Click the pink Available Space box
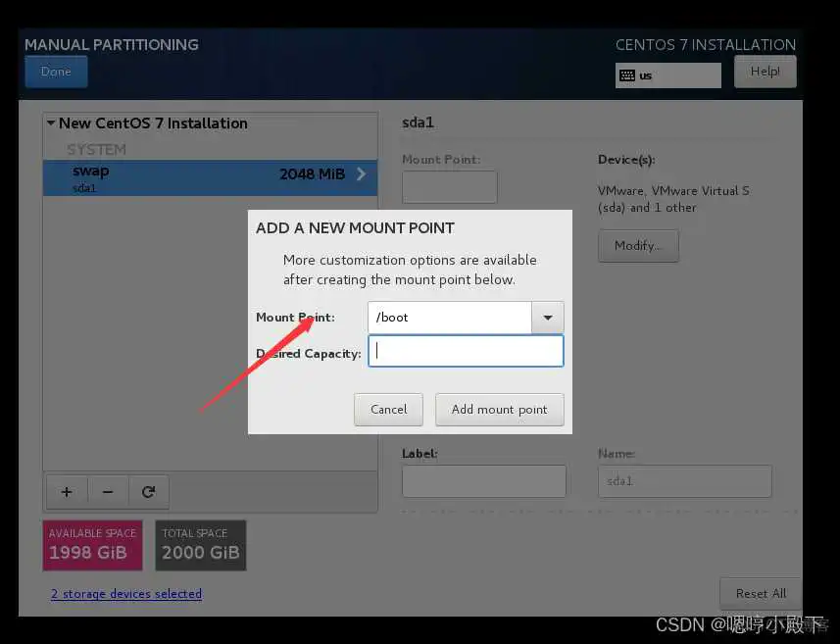The width and height of the screenshot is (840, 644). click(x=92, y=545)
